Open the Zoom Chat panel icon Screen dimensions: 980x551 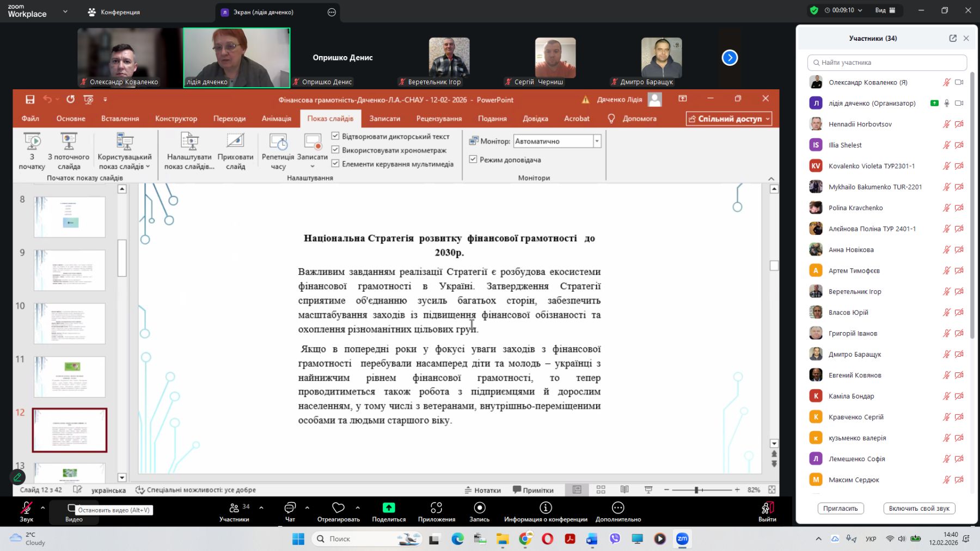click(290, 508)
